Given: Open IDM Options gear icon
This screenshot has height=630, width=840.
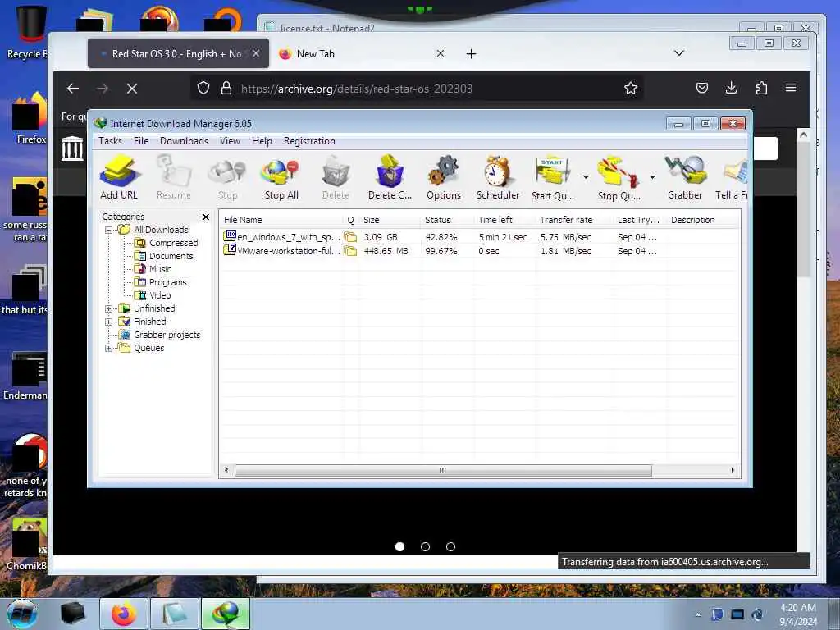Looking at the screenshot, I should pos(444,177).
